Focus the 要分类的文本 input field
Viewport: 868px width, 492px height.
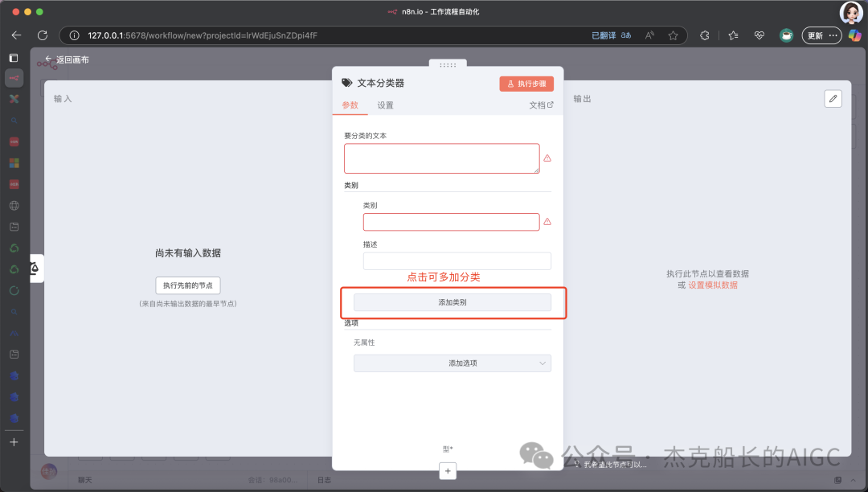[x=442, y=158]
